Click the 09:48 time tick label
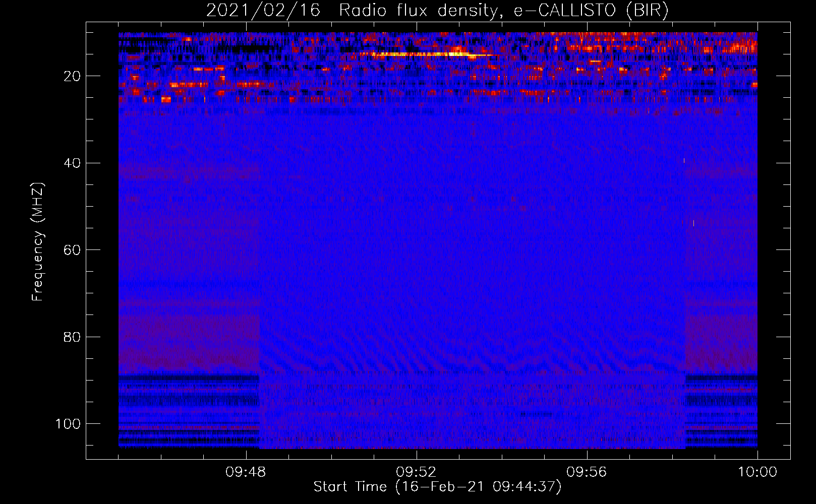Screen dimensions: 816x504 (x=246, y=472)
